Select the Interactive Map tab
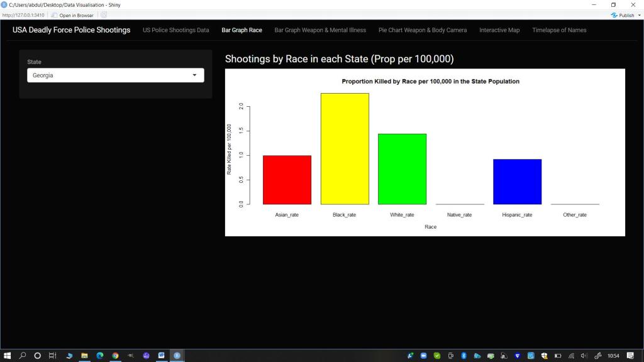 (x=499, y=30)
